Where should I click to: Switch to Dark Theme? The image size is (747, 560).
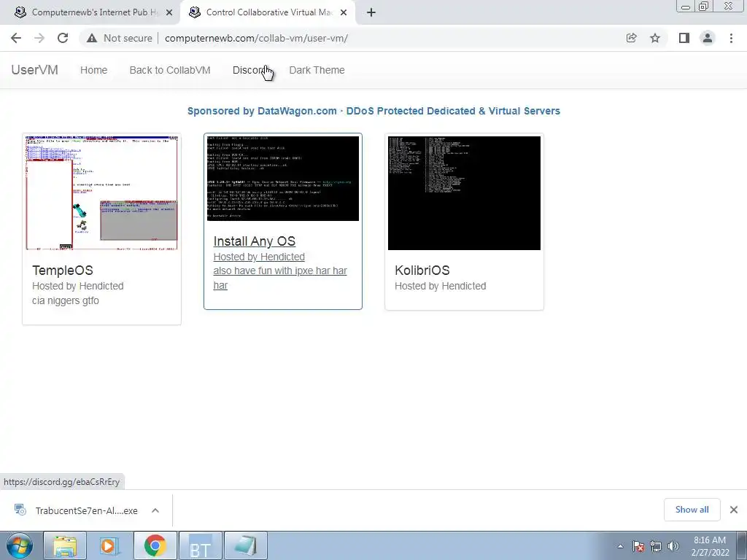(317, 70)
